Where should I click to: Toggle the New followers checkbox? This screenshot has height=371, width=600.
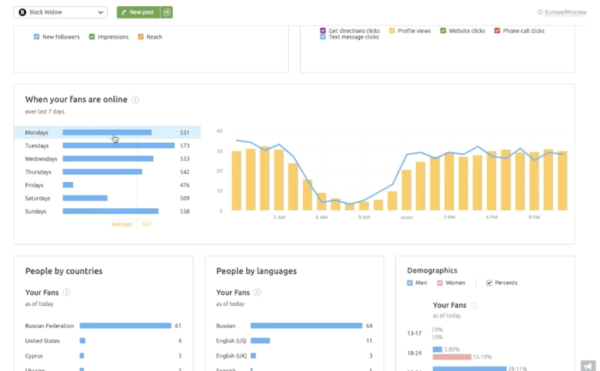click(x=36, y=37)
